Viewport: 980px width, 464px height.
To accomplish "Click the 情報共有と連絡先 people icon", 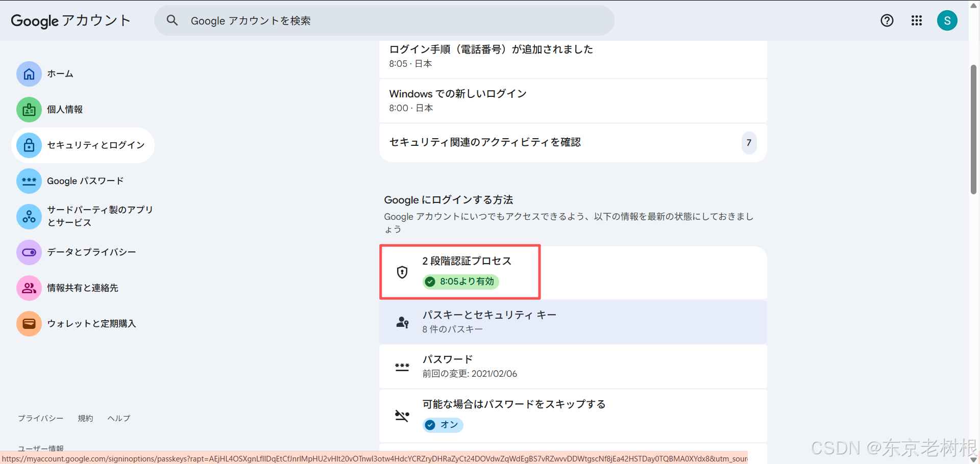I will (x=29, y=288).
